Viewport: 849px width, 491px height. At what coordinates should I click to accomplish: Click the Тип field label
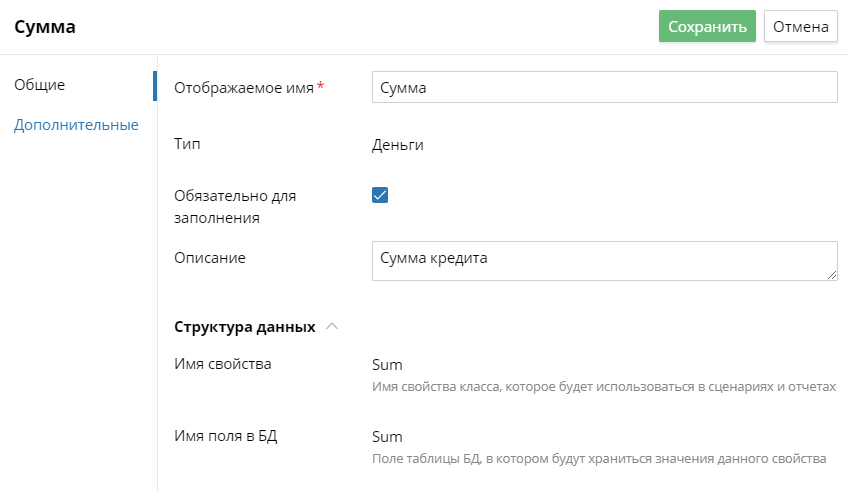pos(187,145)
